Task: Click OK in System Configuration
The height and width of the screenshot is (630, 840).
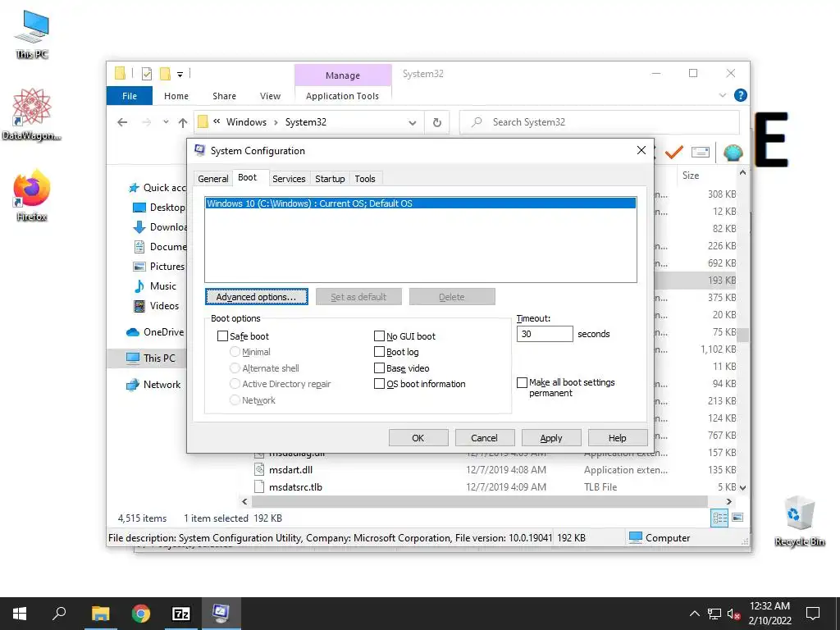Action: tap(418, 438)
